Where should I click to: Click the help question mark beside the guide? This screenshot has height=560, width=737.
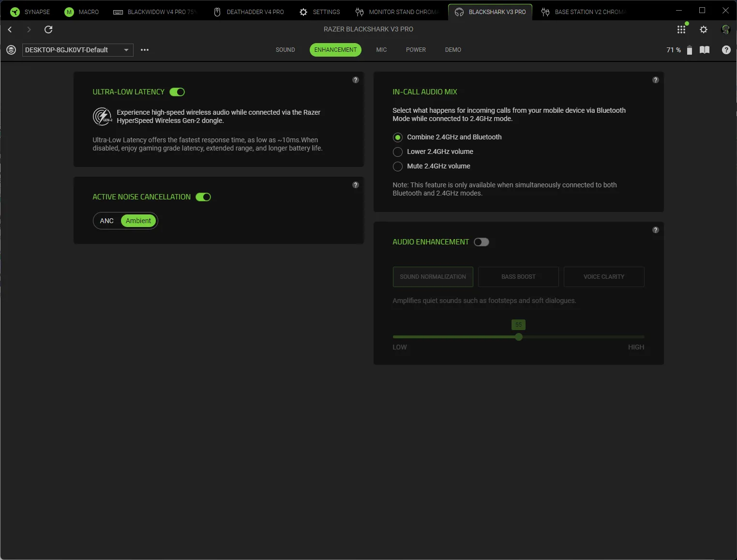(726, 50)
